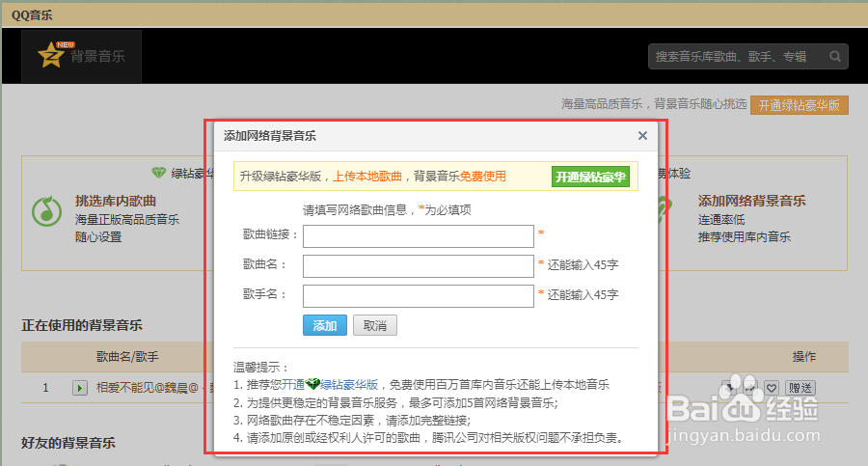Click the search magnifier icon
This screenshot has width=868, height=466.
coord(835,57)
